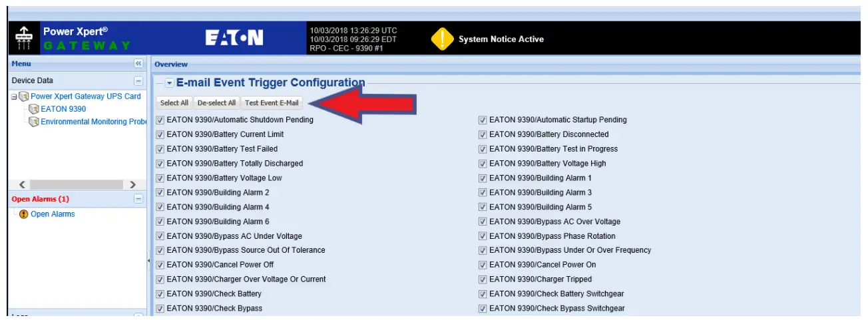Screen dimensions: 868x320
Task: Collapse the Open Alarms section
Action: (x=138, y=199)
